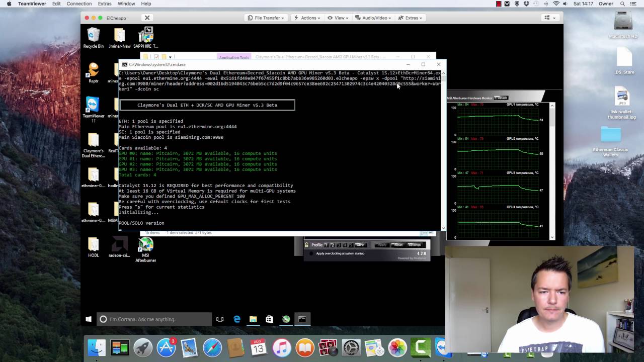Image resolution: width=644 pixels, height=362 pixels.
Task: Open Notification Center icon in menu bar
Action: pos(634,4)
